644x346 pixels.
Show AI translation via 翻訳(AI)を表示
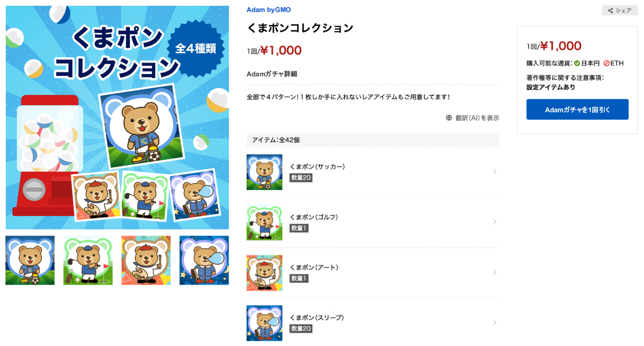tap(477, 118)
